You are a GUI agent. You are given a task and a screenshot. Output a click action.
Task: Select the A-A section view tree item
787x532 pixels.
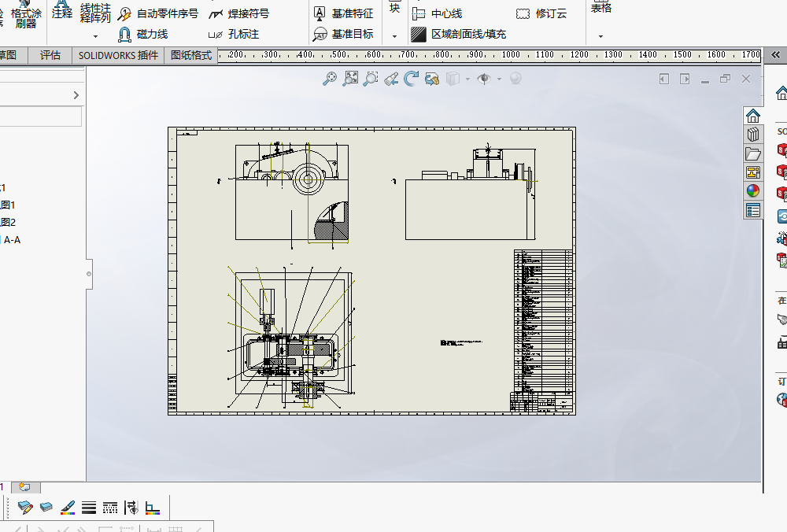(11, 240)
